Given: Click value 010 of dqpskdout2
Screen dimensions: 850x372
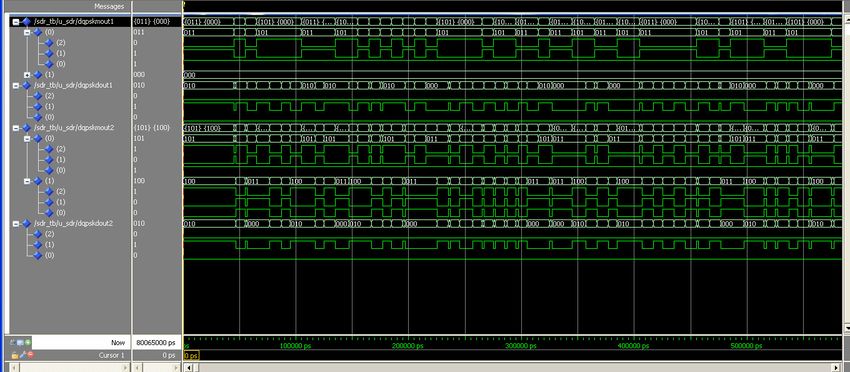Looking at the screenshot, I should point(139,223).
